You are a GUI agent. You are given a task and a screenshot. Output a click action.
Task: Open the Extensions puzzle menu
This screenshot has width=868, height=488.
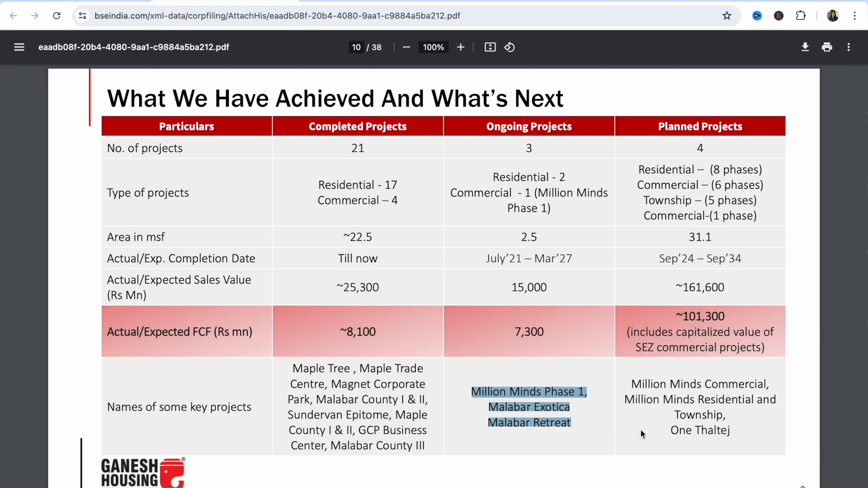click(801, 16)
